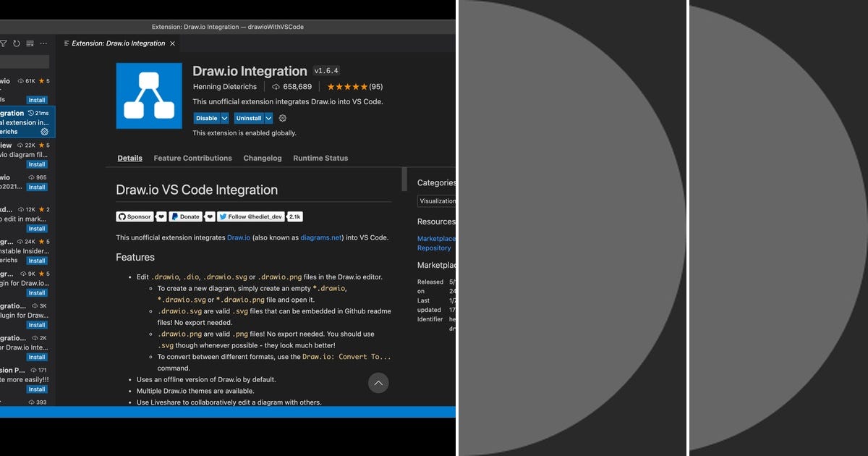Switch to the Feature Contributions tab
Viewport: 868px width, 456px height.
[192, 158]
